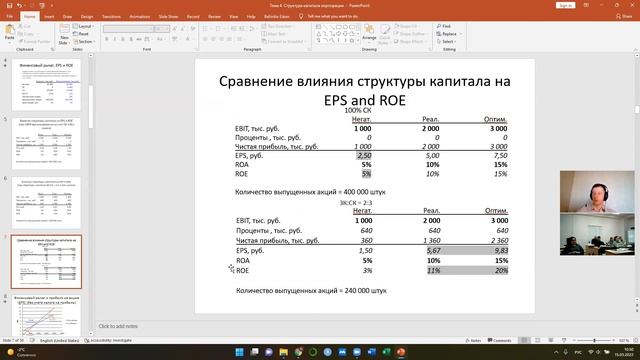Adjust the zoom slider in status bar
Image resolution: width=640 pixels, height=360 pixels.
(x=594, y=340)
